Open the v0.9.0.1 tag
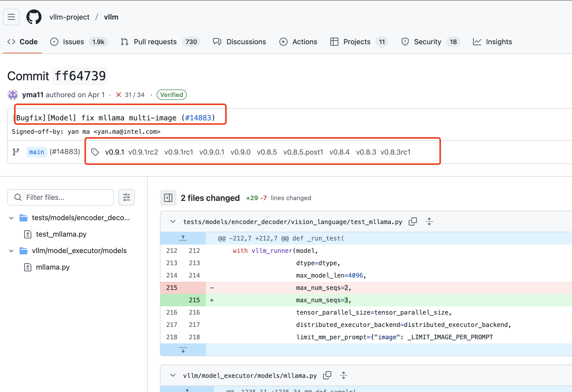The width and height of the screenshot is (572, 392). point(212,152)
